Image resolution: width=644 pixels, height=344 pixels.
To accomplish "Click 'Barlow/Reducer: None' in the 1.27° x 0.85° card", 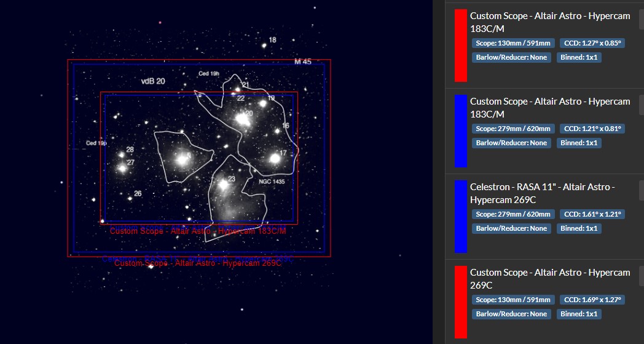I will pyautogui.click(x=511, y=58).
